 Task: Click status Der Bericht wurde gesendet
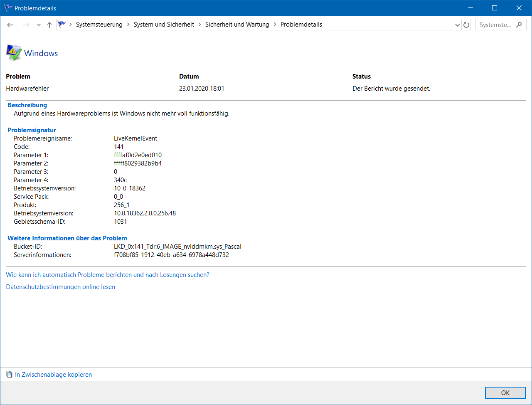click(x=392, y=89)
